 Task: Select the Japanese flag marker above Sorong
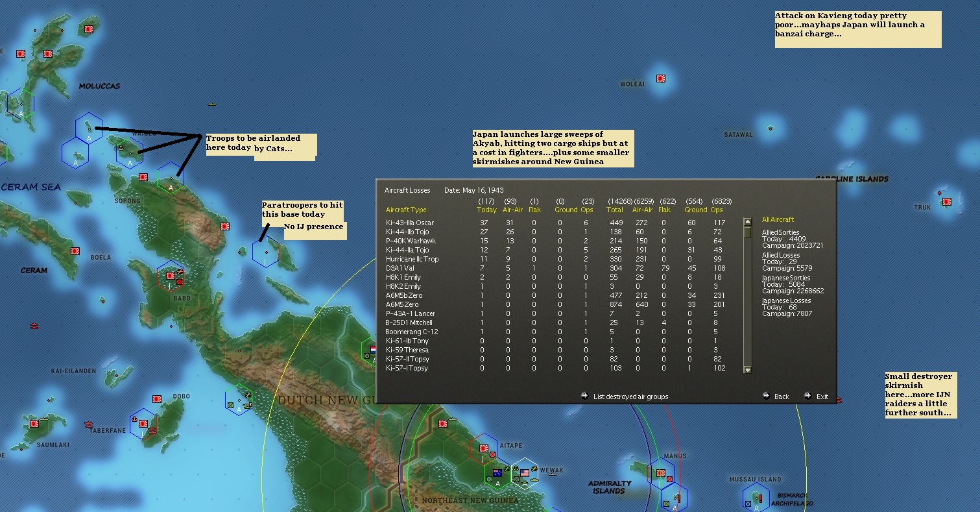[x=143, y=177]
